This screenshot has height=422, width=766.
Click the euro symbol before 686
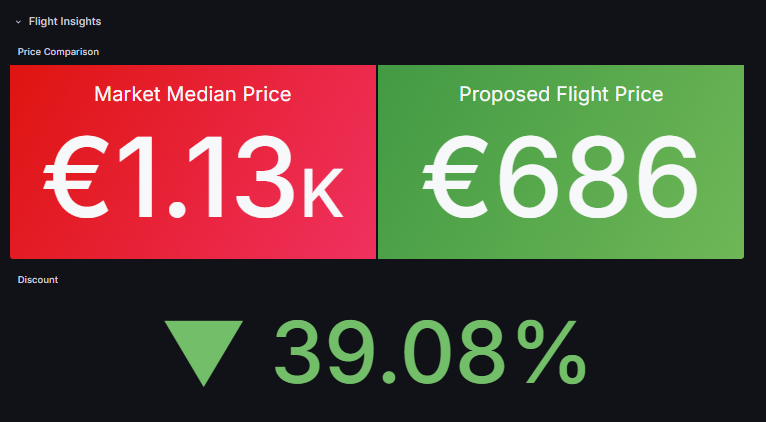(x=455, y=179)
